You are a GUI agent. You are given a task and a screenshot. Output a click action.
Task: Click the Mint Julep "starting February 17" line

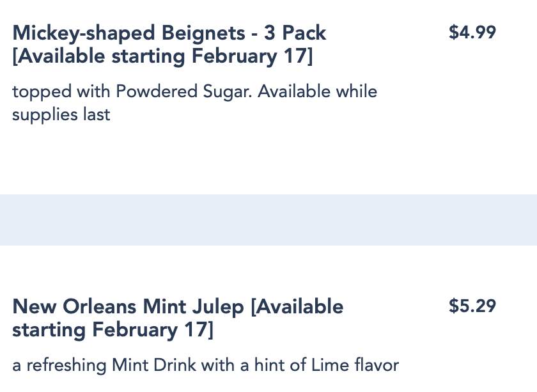pyautogui.click(x=113, y=331)
